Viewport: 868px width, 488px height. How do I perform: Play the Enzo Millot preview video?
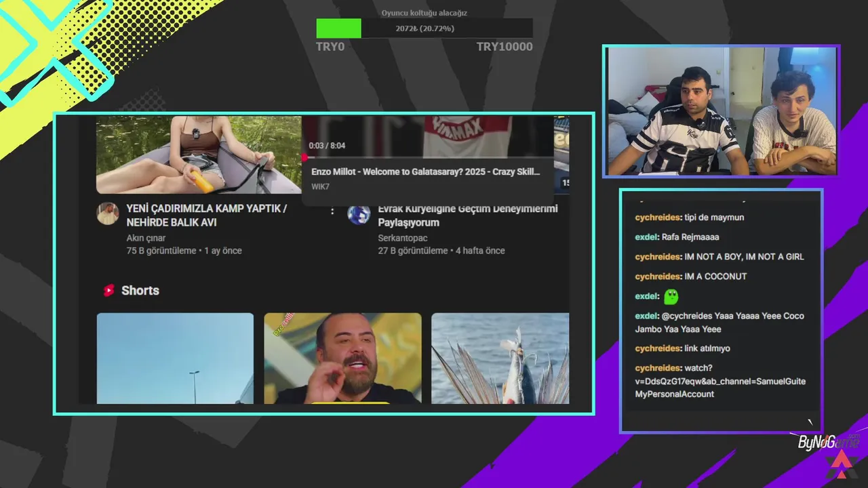427,137
